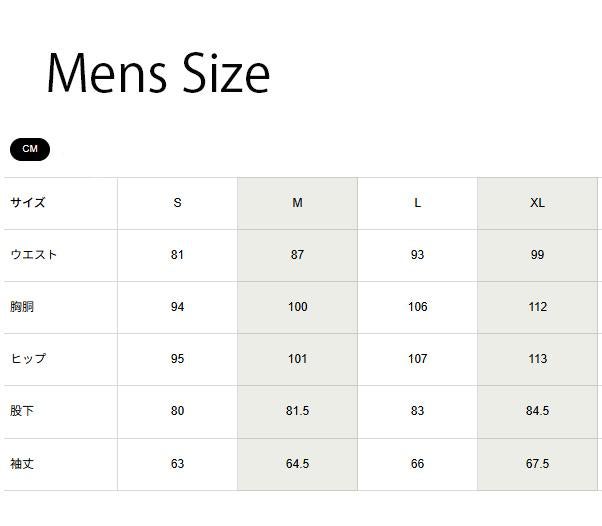Viewport: 602px width, 526px height.
Task: Click the 袖丈 row label
Action: pyautogui.click(x=22, y=464)
